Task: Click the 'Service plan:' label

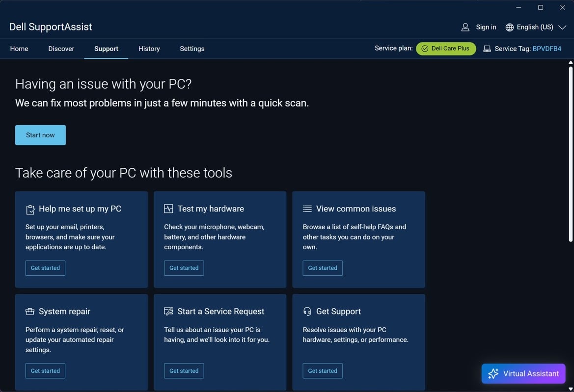Action: coord(393,48)
